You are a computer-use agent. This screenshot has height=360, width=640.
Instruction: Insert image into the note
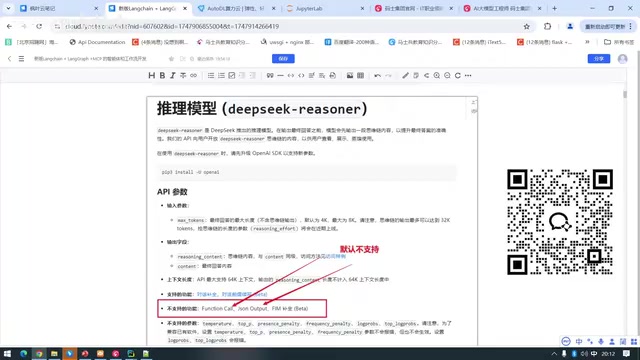coord(350,76)
